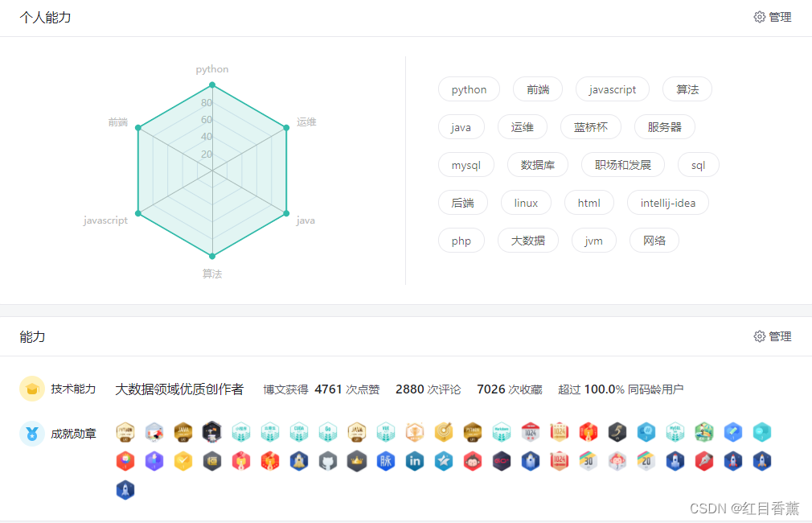812x523 pixels.
Task: Click the gold Java badge
Action: [x=183, y=432]
